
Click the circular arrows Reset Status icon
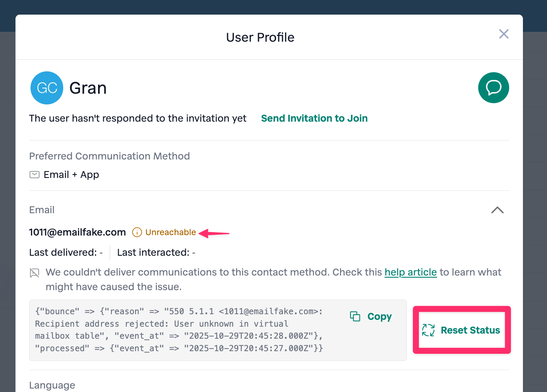coord(428,330)
